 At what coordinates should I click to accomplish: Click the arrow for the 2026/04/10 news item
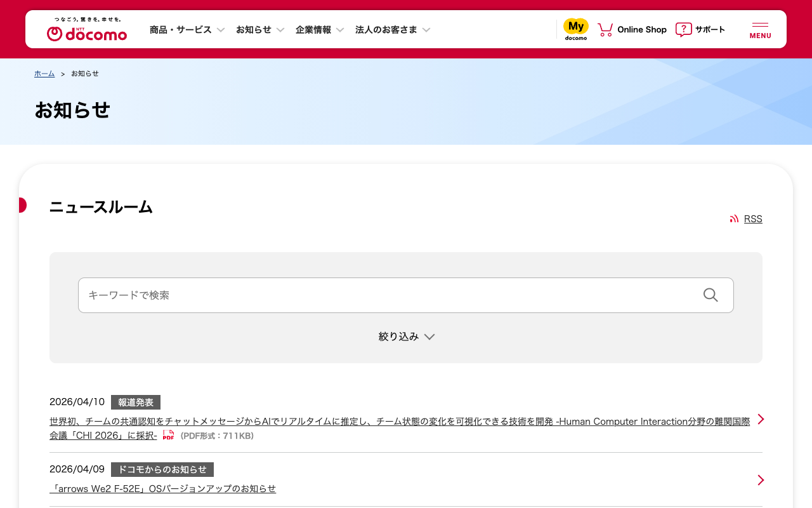[x=761, y=419]
